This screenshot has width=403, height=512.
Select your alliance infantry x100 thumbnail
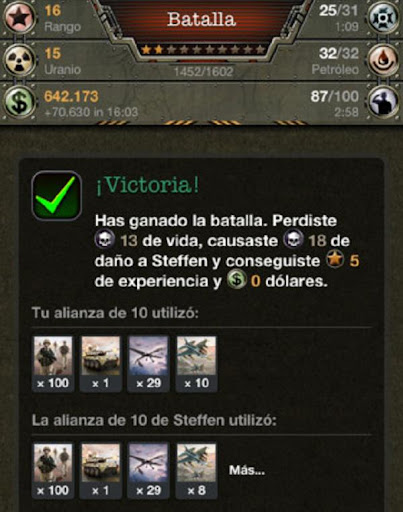[x=53, y=364]
